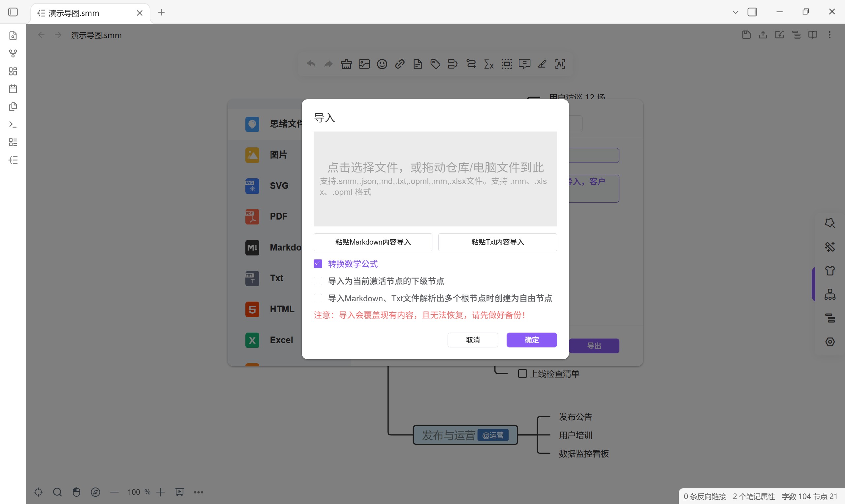Open a new tab with plus button
This screenshot has height=504, width=845.
161,13
